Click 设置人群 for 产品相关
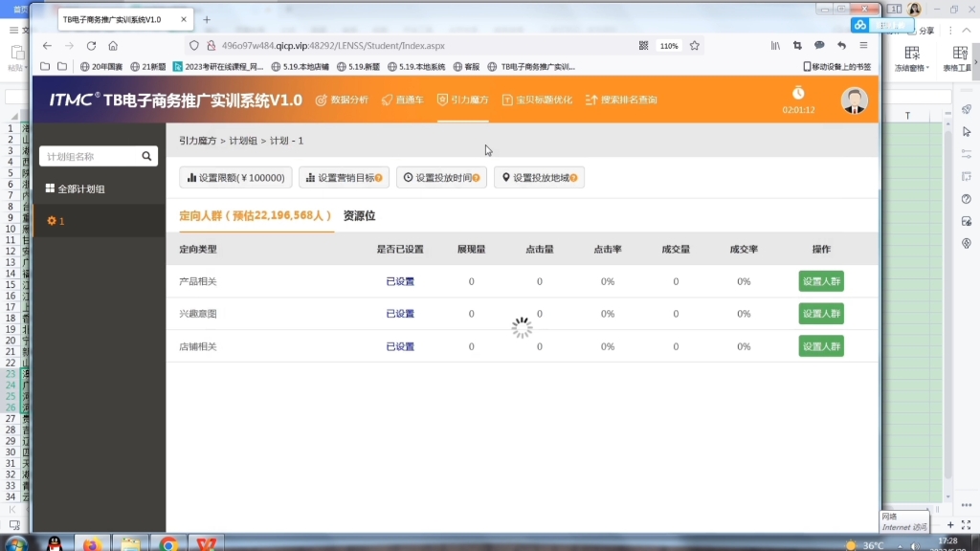Image resolution: width=980 pixels, height=551 pixels. [821, 281]
